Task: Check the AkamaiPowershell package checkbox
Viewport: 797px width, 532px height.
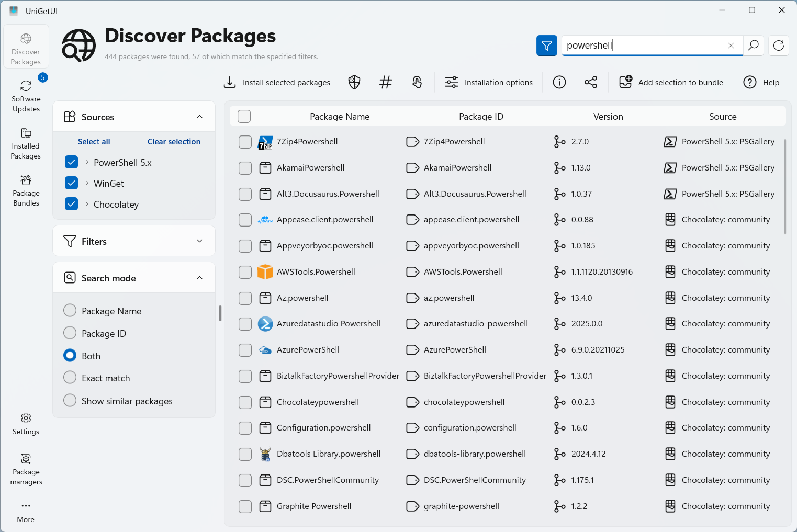Action: [x=245, y=168]
